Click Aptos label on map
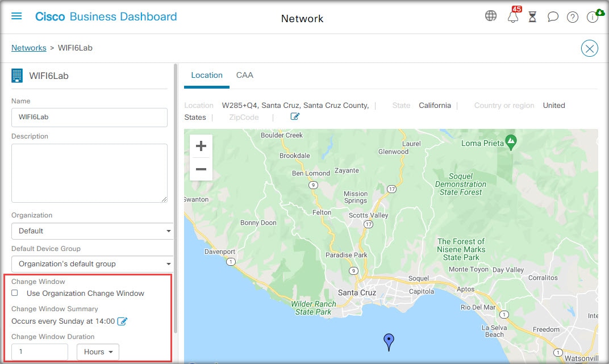This screenshot has width=609, height=364. pyautogui.click(x=466, y=289)
